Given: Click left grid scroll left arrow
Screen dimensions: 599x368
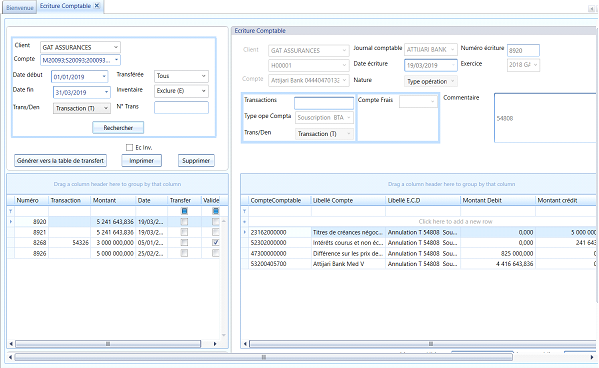Looking at the screenshot, I should tap(11, 344).
